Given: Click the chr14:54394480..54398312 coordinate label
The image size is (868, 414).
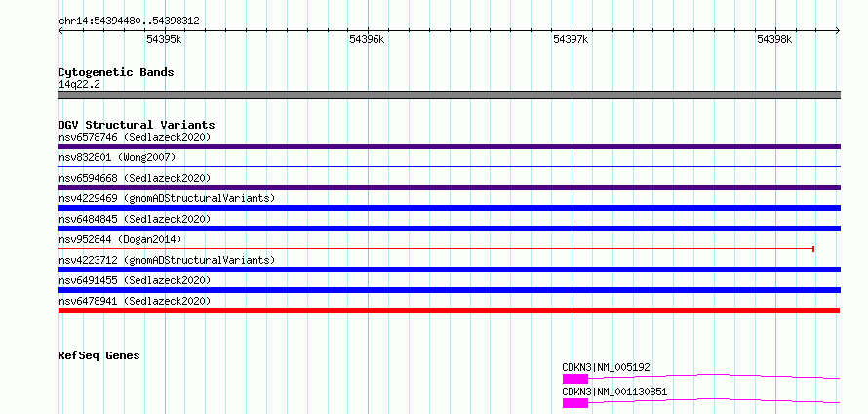Looking at the screenshot, I should pyautogui.click(x=129, y=21).
